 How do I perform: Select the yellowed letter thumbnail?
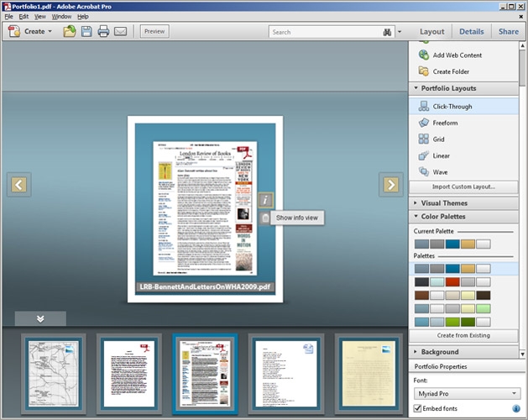pyautogui.click(x=369, y=374)
